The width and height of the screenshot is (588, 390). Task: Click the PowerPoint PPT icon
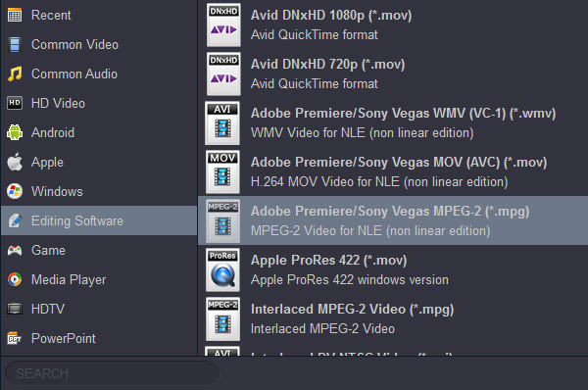(x=15, y=338)
